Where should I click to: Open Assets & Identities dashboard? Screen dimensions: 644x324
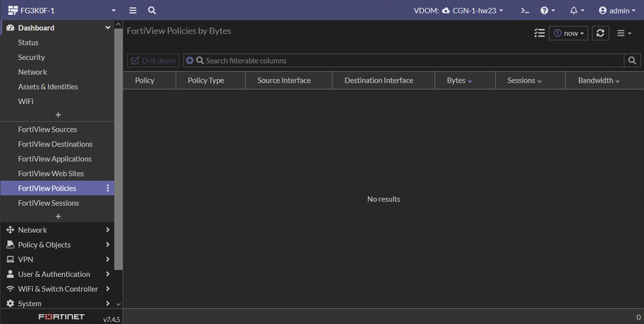pos(48,87)
